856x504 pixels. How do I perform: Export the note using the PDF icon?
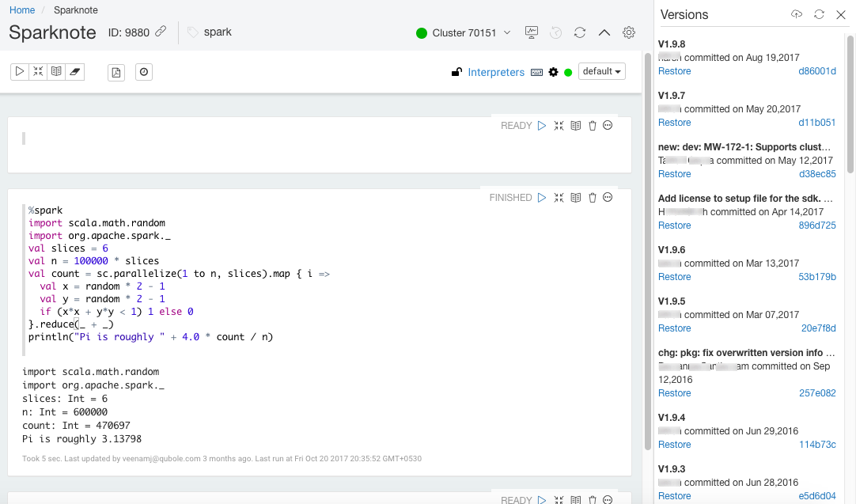(x=116, y=72)
